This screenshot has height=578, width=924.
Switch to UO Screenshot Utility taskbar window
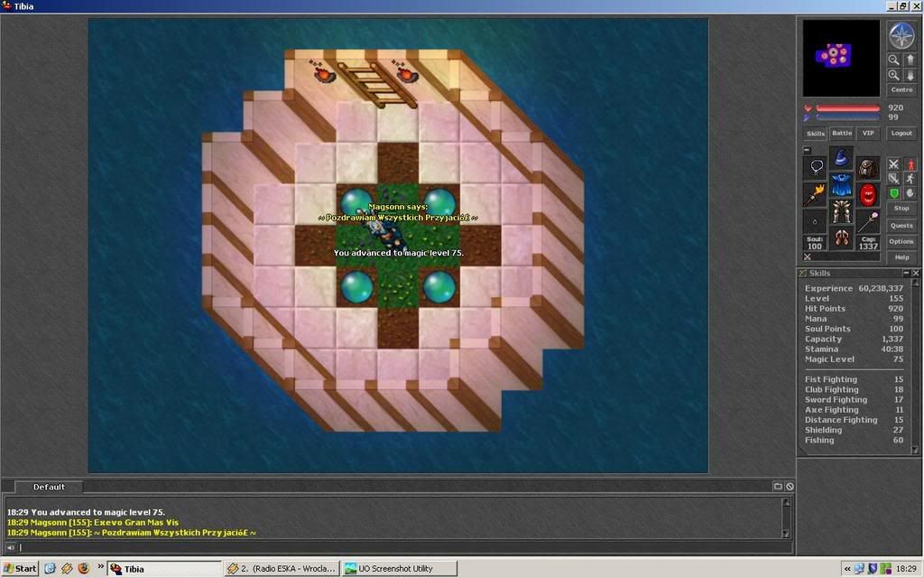pyautogui.click(x=400, y=569)
